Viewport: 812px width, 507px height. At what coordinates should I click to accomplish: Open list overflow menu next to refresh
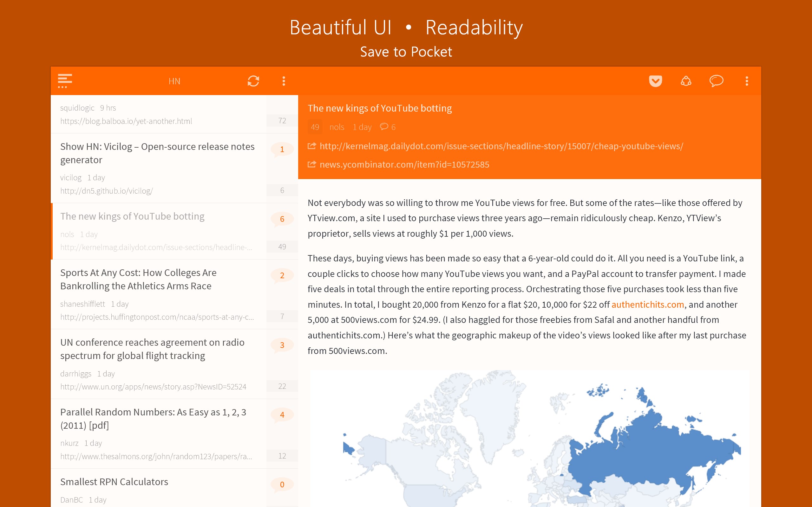pyautogui.click(x=284, y=81)
